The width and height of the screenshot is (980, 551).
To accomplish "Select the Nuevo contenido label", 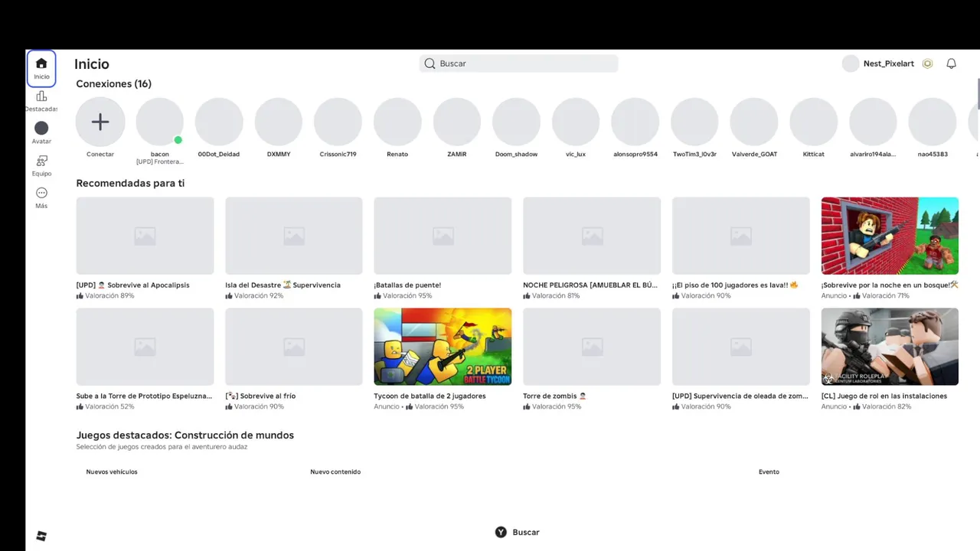I will click(x=335, y=472).
